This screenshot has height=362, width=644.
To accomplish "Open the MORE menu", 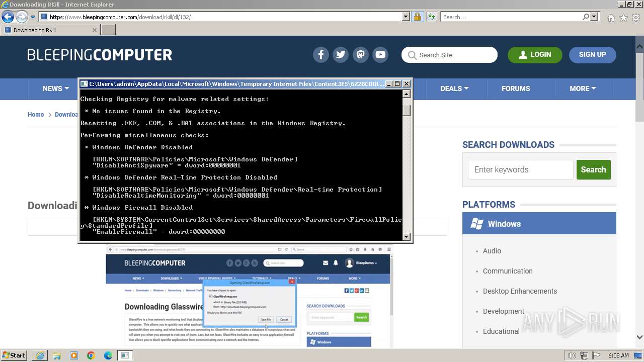I will click(x=583, y=88).
